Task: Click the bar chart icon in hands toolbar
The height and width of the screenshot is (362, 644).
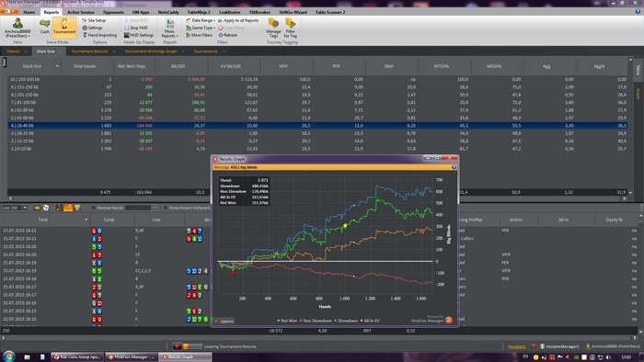Action: coord(59,208)
